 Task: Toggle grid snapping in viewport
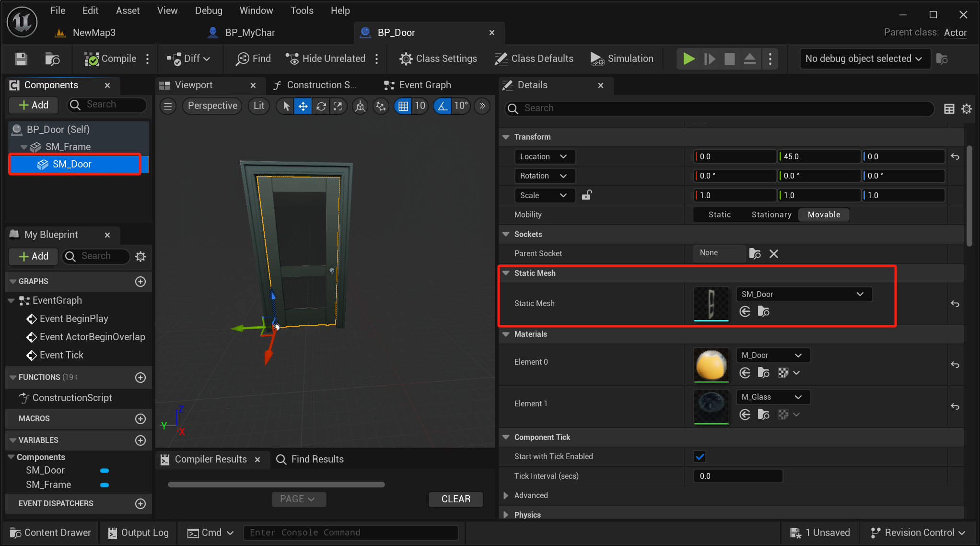point(403,106)
